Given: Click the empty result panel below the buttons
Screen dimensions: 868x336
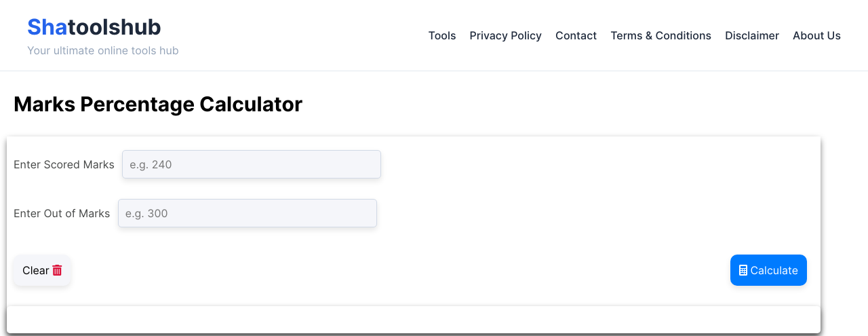Looking at the screenshot, I should pos(414,320).
